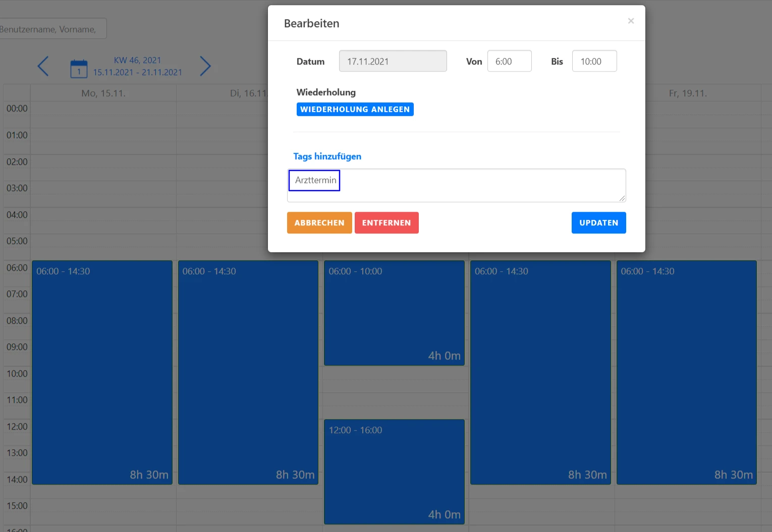Image resolution: width=772 pixels, height=532 pixels.
Task: Click the Datum field showing 17.11.2021
Action: tap(393, 62)
